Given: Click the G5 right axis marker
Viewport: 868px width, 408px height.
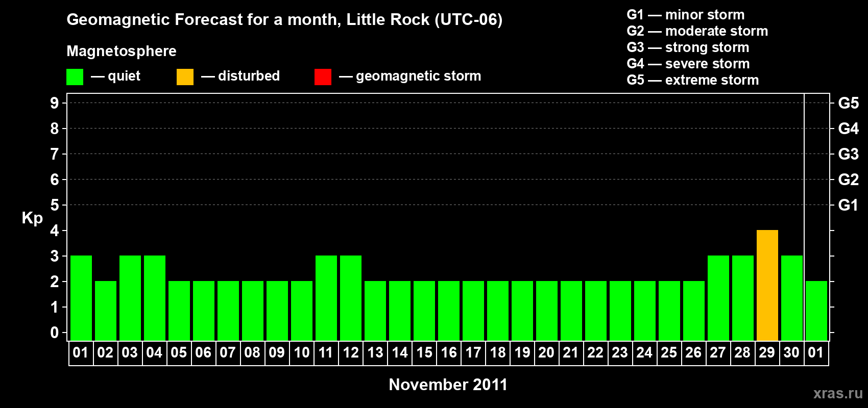Looking at the screenshot, I should [x=849, y=103].
